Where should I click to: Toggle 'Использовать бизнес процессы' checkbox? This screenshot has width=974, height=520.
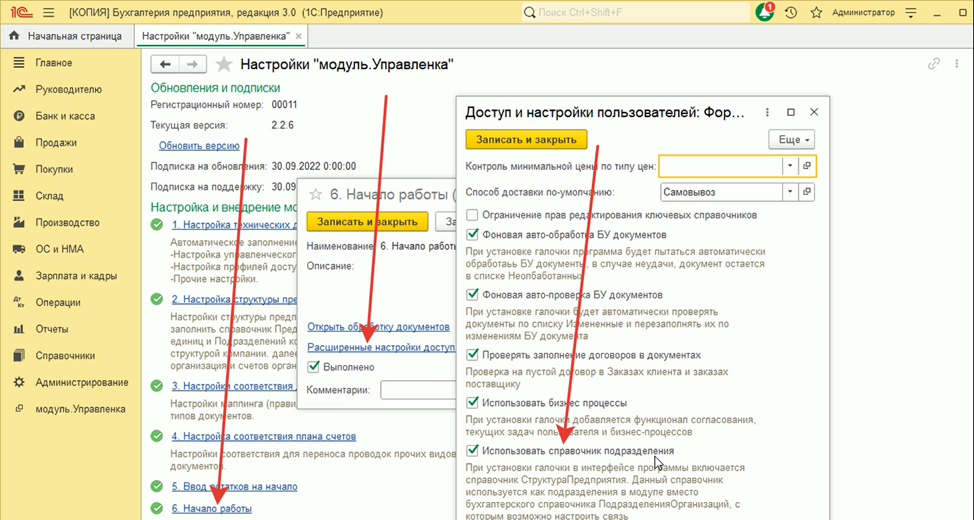point(472,403)
